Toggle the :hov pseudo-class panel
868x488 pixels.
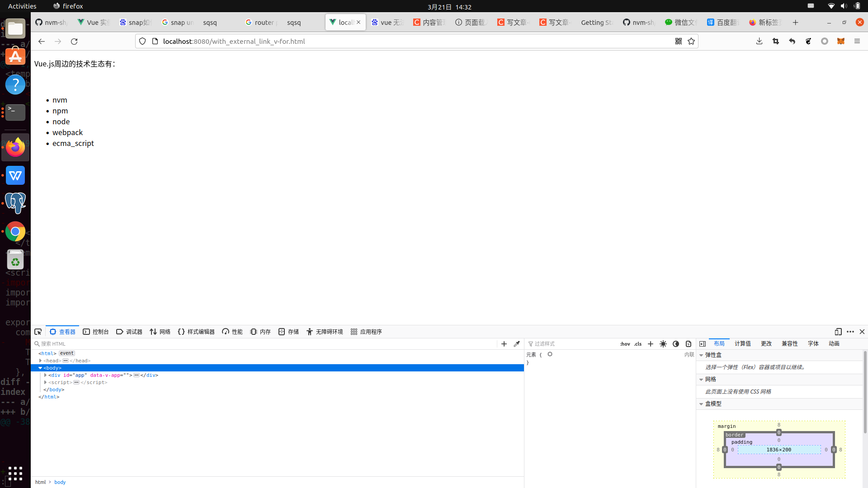click(625, 344)
